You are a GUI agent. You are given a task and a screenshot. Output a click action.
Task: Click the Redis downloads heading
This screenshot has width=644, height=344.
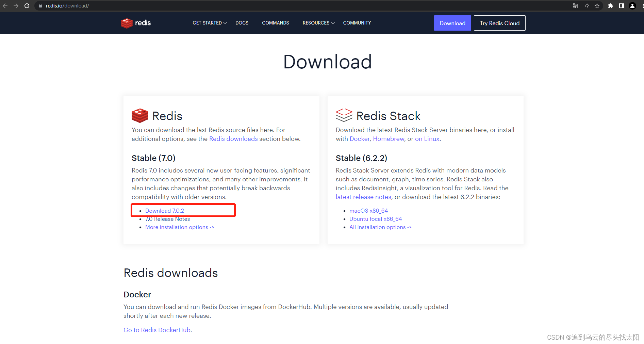click(x=170, y=273)
